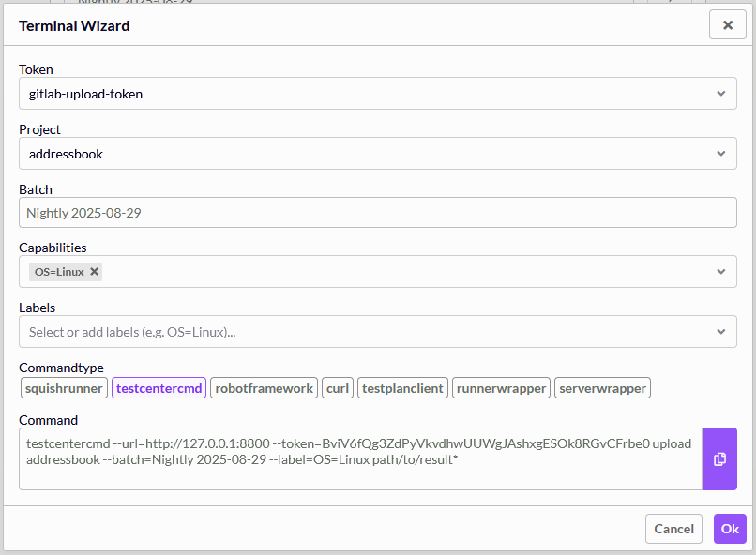Remove the OS=Linux capability tag

pyautogui.click(x=94, y=272)
